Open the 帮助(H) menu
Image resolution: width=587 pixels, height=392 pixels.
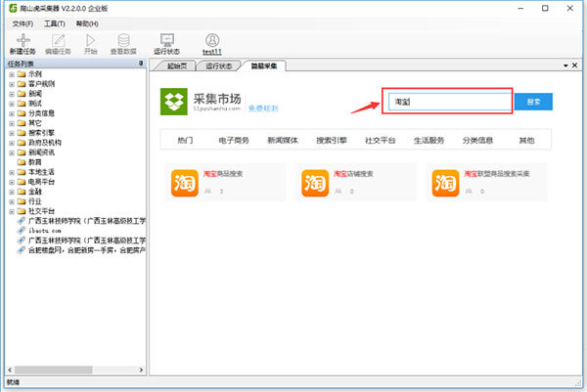[87, 23]
